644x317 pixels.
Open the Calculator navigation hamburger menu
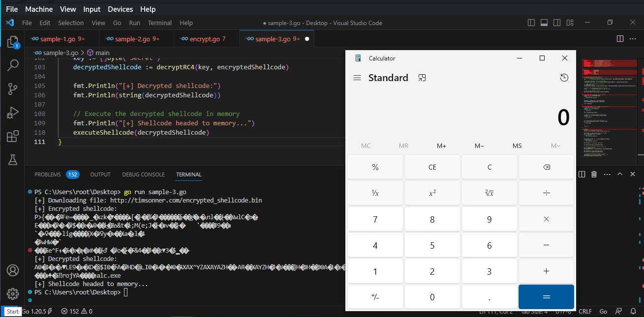point(358,78)
